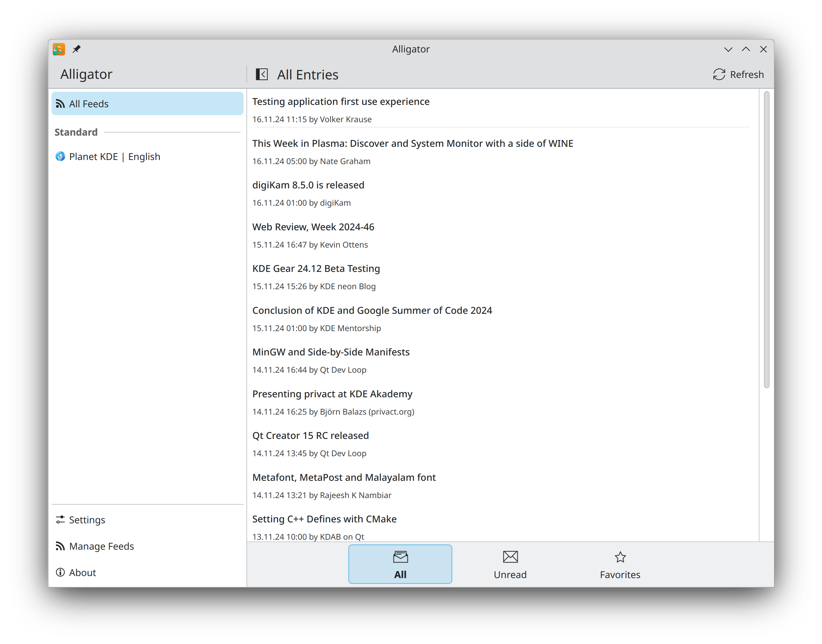
Task: Click the Alligator app icon in titlebar
Action: [x=59, y=49]
